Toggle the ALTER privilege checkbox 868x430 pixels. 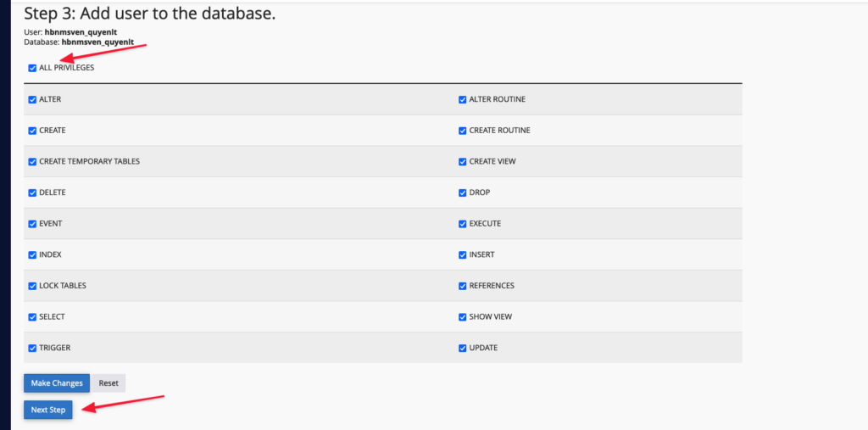click(32, 100)
